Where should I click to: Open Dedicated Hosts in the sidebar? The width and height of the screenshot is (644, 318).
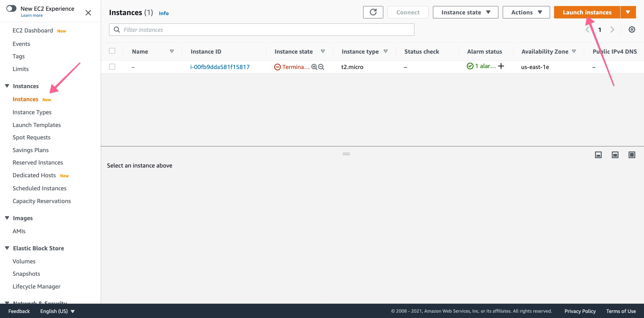click(x=34, y=175)
